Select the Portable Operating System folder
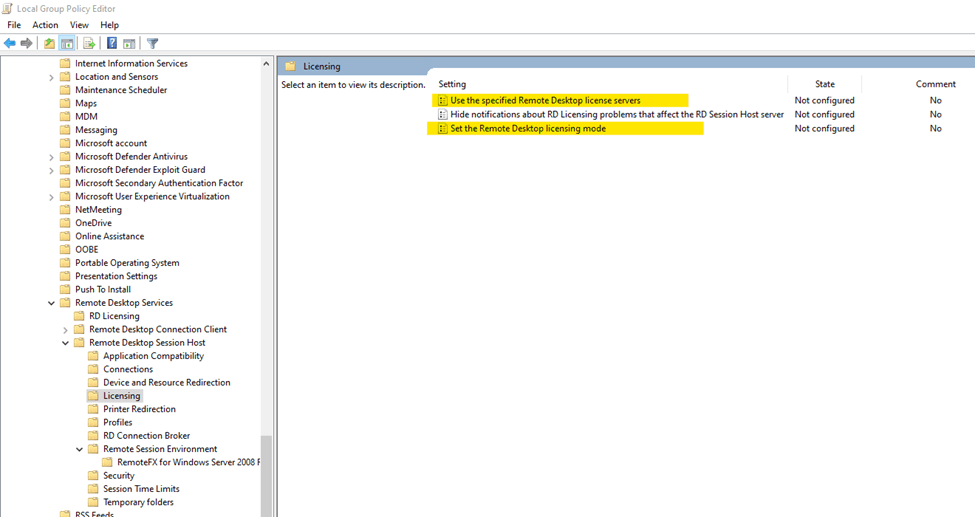The height and width of the screenshot is (517, 975). pyautogui.click(x=127, y=263)
